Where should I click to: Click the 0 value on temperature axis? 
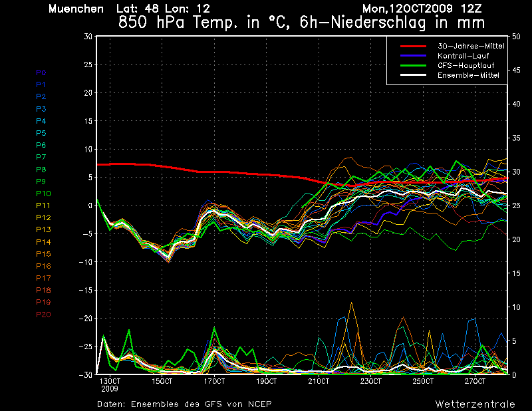(x=90, y=205)
